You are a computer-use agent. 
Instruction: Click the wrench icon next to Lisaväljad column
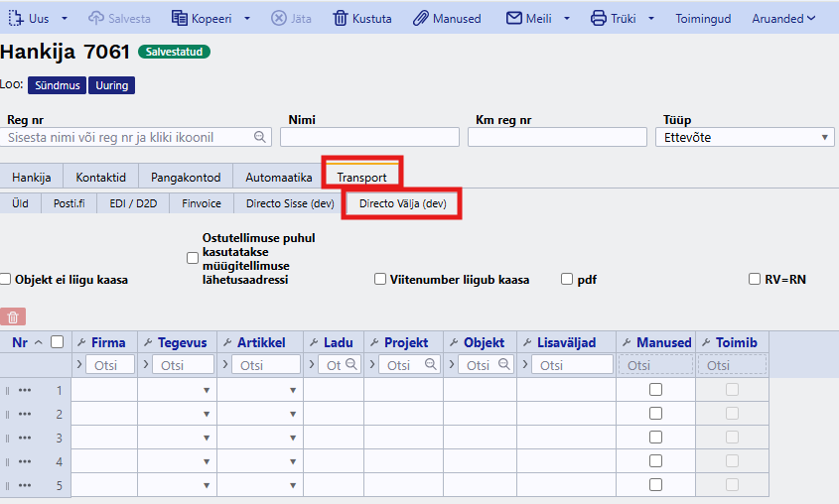[x=527, y=342]
